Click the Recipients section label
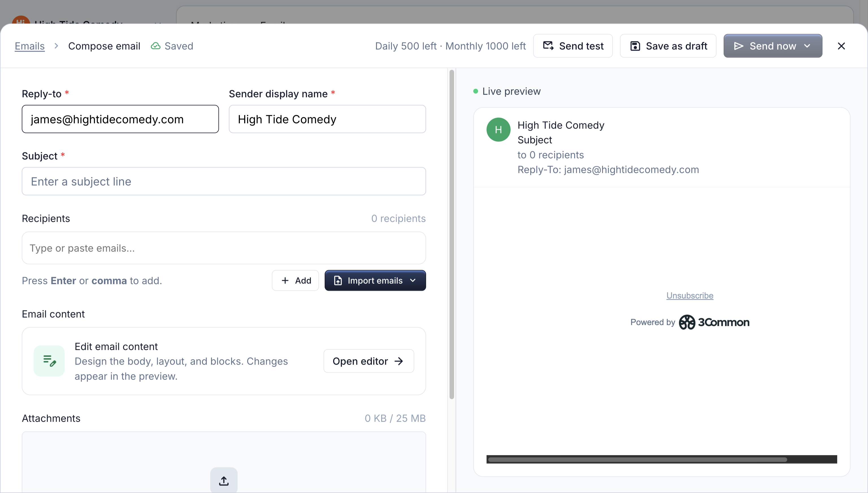This screenshot has width=868, height=493. (46, 219)
